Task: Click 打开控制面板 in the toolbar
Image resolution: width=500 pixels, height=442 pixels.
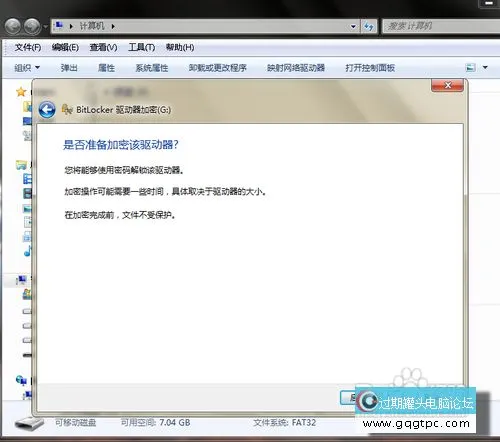Action: click(370, 68)
